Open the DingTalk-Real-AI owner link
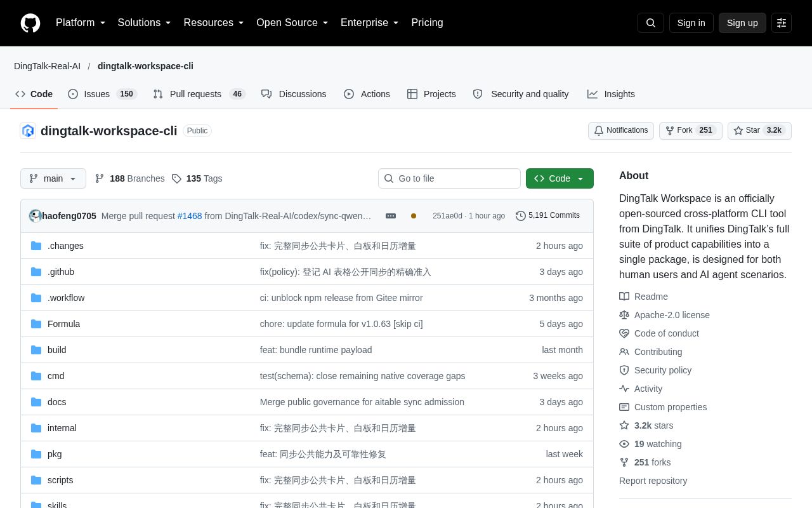The height and width of the screenshot is (508, 812). pyautogui.click(x=47, y=66)
